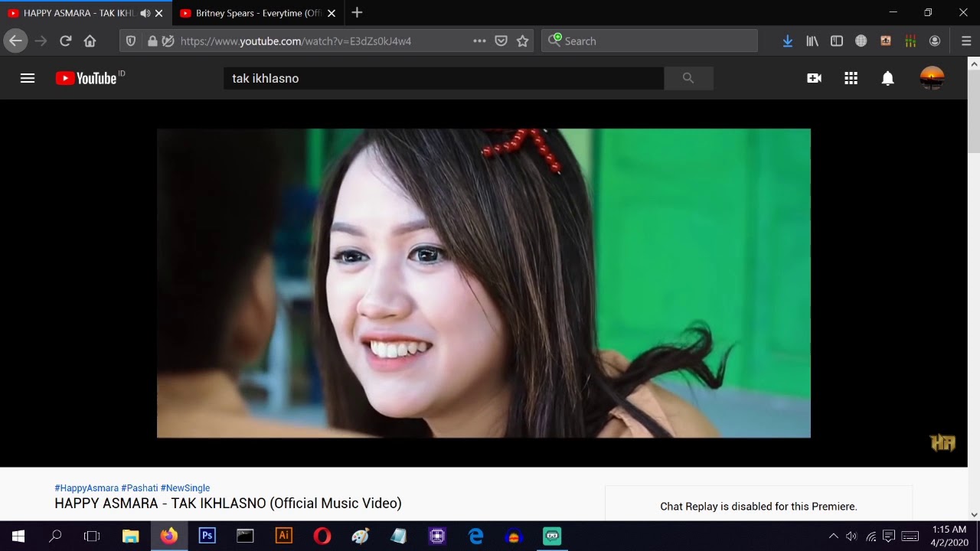Launch Microsoft Edge from the taskbar
The image size is (980, 551).
coord(475,536)
